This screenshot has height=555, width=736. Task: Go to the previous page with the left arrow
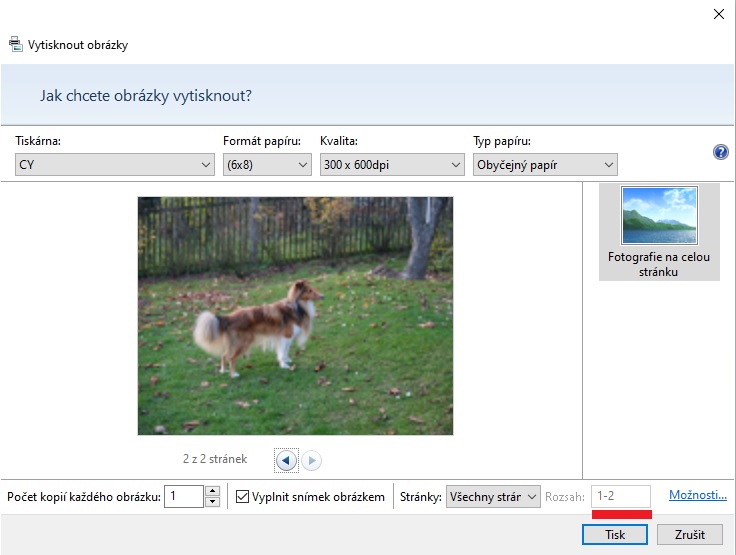click(x=287, y=460)
